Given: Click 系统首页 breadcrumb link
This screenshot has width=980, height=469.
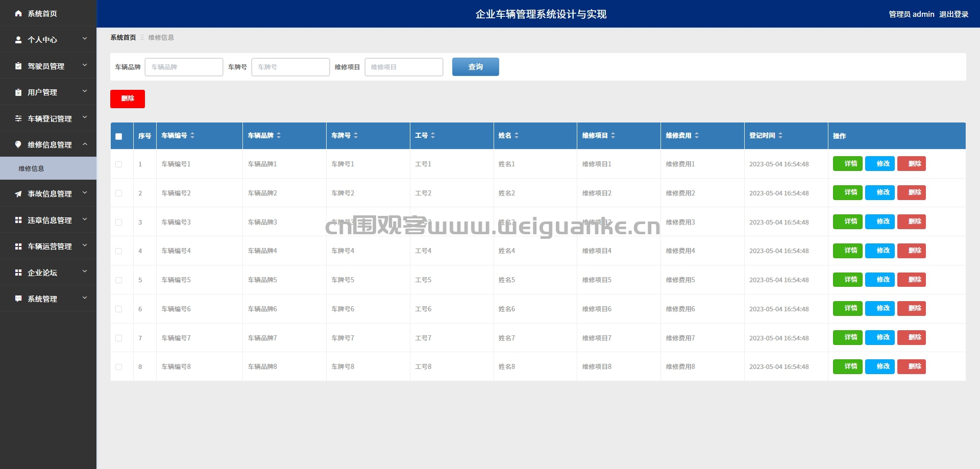Looking at the screenshot, I should click(x=123, y=38).
